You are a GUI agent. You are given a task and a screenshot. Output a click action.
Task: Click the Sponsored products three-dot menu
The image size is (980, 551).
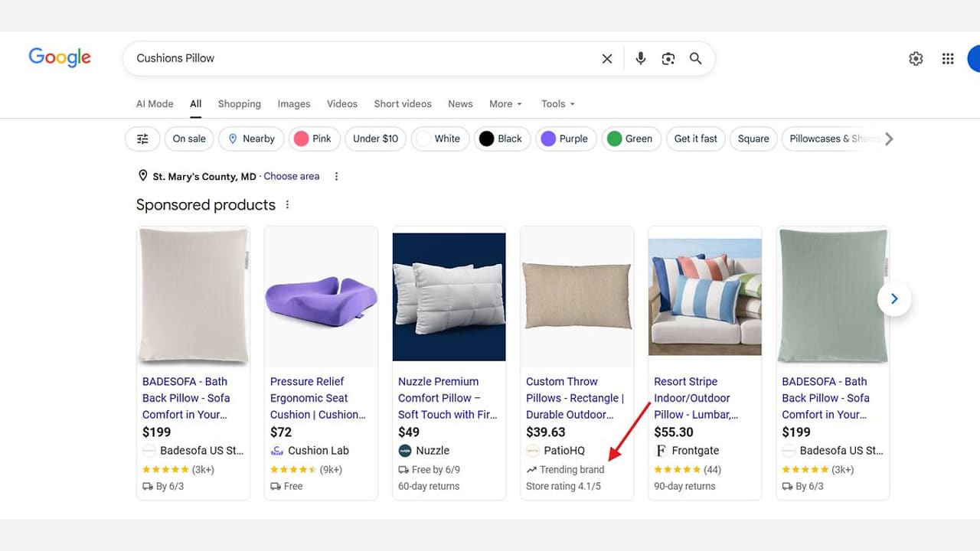288,205
